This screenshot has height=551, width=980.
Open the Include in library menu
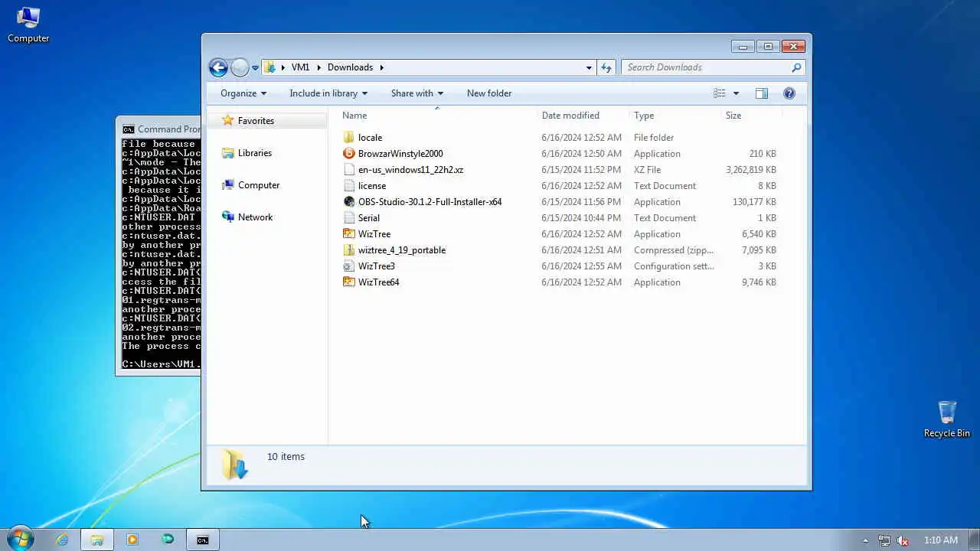[x=328, y=93]
